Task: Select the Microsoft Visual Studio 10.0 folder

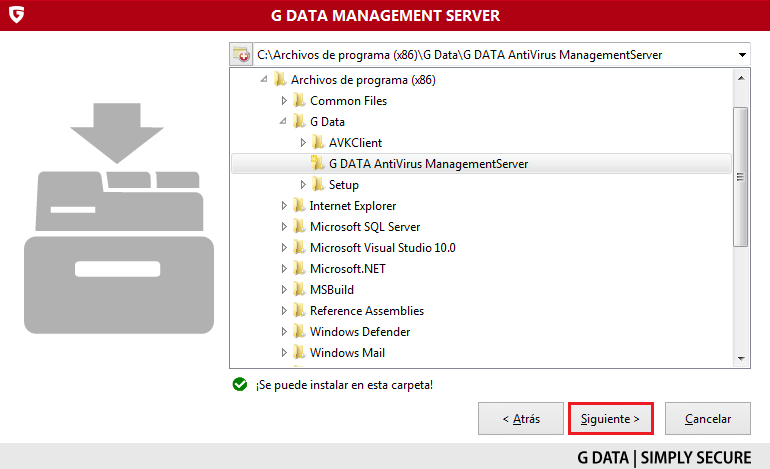Action: point(382,248)
